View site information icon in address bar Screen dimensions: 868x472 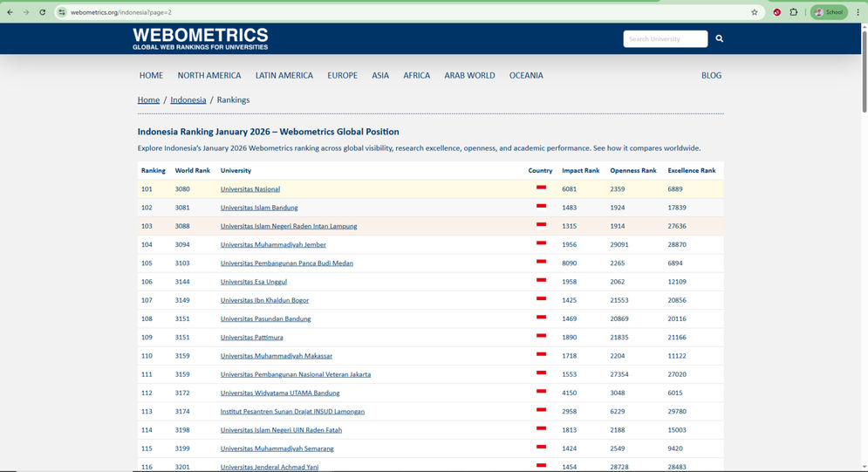coord(62,12)
